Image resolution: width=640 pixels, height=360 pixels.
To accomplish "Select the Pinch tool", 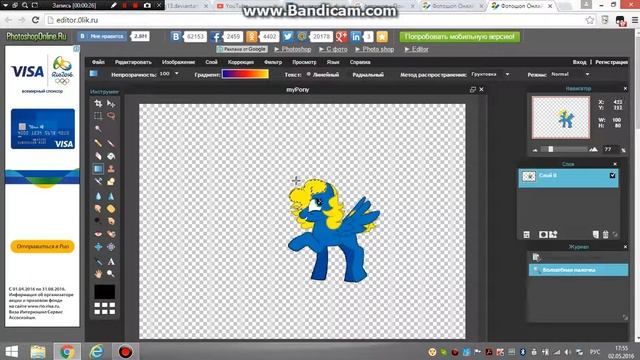I will [x=111, y=247].
